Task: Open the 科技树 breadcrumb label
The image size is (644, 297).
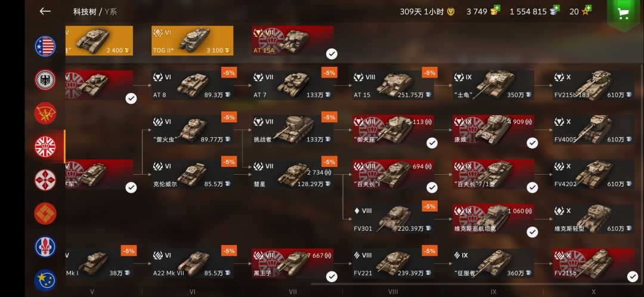Action: click(x=85, y=11)
